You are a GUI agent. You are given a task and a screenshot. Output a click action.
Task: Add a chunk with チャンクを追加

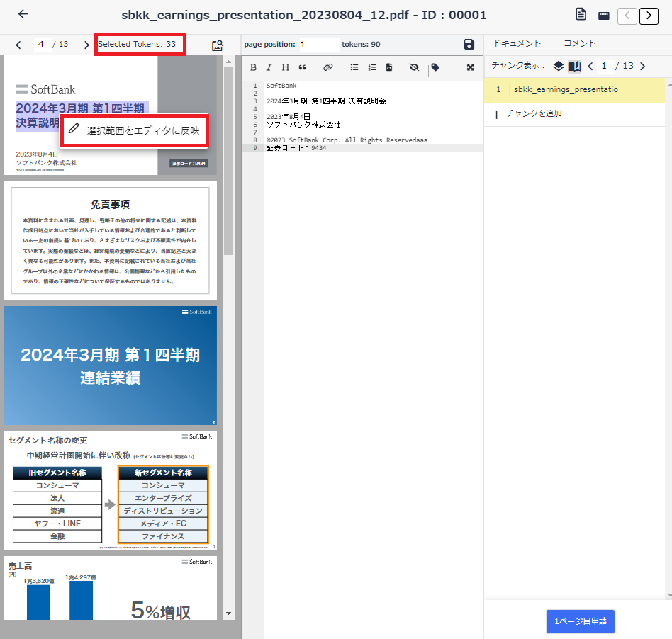(x=527, y=114)
